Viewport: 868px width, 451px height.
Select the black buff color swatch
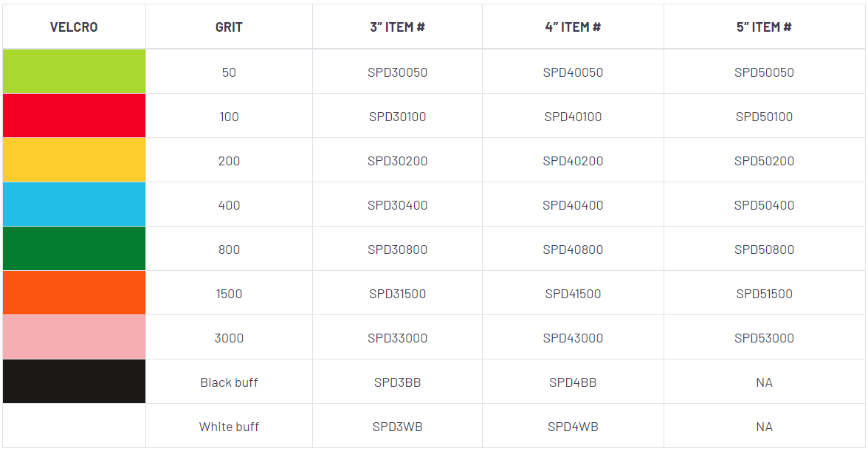tap(74, 382)
